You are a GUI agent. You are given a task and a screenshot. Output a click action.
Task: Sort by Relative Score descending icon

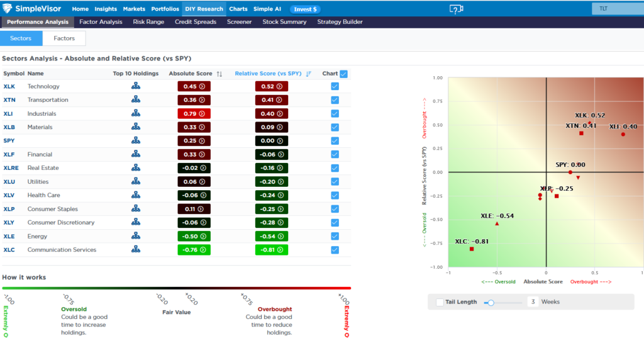(x=308, y=74)
